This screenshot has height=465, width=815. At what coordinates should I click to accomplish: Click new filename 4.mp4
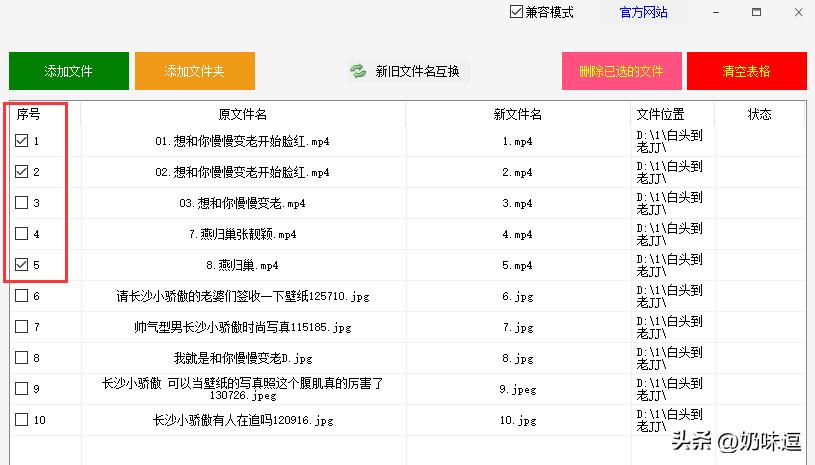(517, 234)
